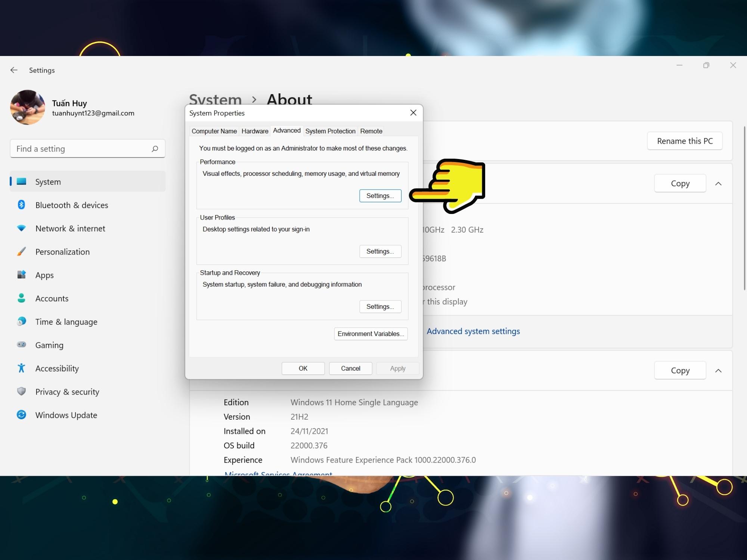Click the search magnifier icon
Screen dimensions: 747x560
click(x=155, y=149)
